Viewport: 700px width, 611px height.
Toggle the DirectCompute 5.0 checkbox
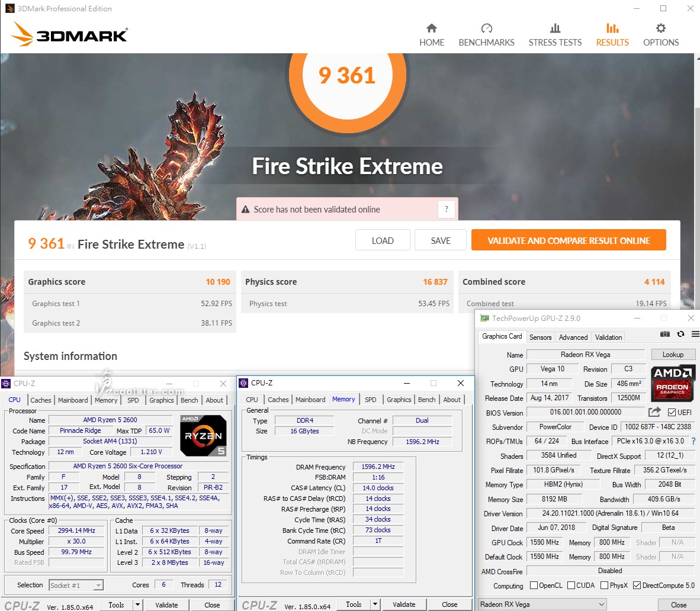coord(637,585)
